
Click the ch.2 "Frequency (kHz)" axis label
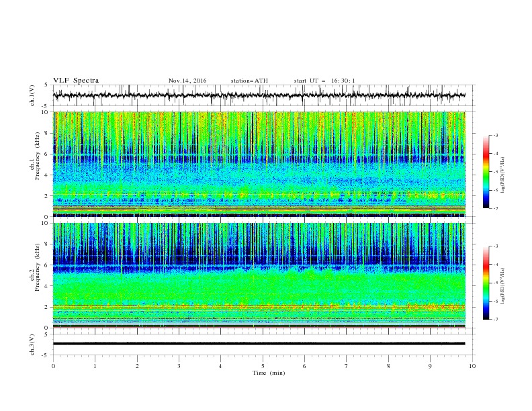coord(38,267)
